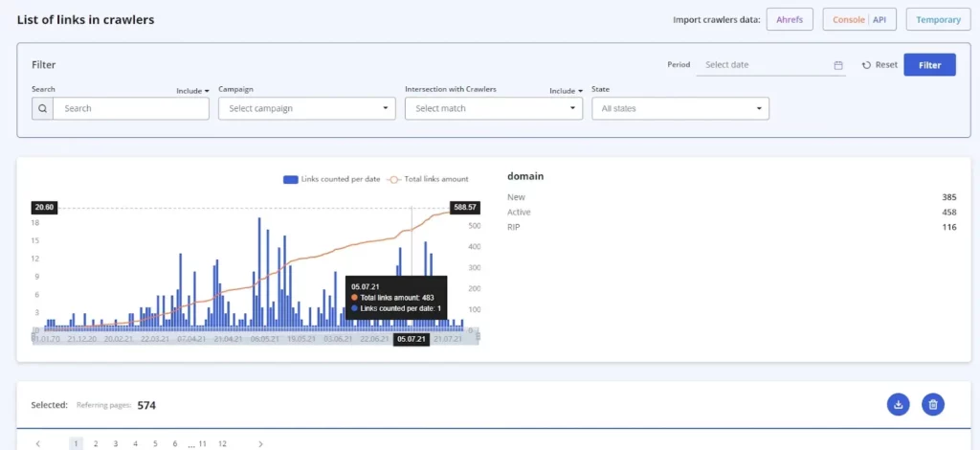Viewport: 980px width, 450px height.
Task: Click the right handle of chart range slider
Action: 479,336
